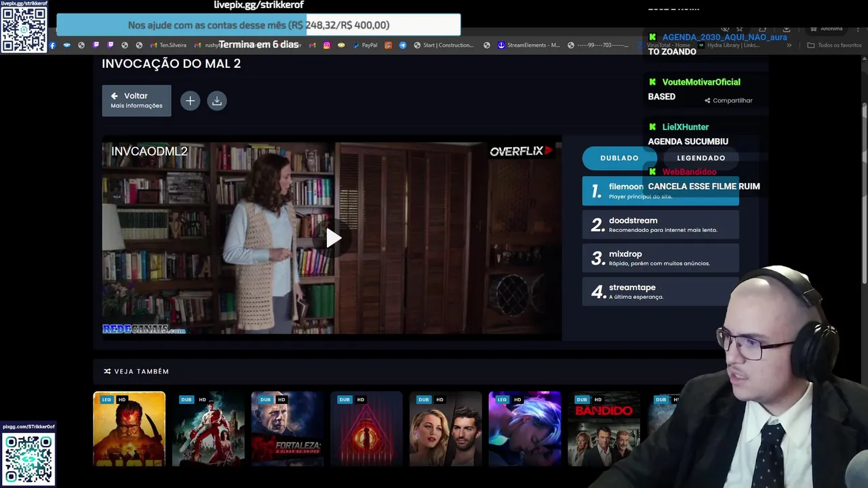Open the Ten.Silveira Gmail bookmark
The height and width of the screenshot is (488, 868).
pyautogui.click(x=167, y=45)
